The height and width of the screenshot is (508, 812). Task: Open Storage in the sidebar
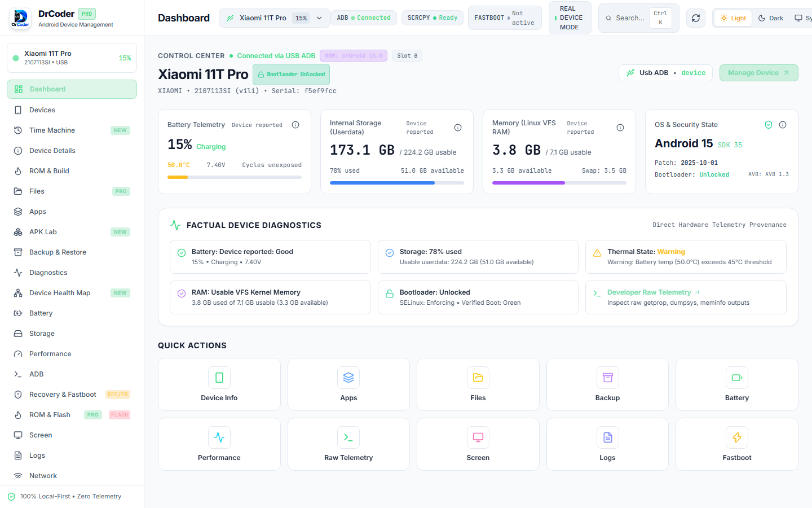(72, 334)
